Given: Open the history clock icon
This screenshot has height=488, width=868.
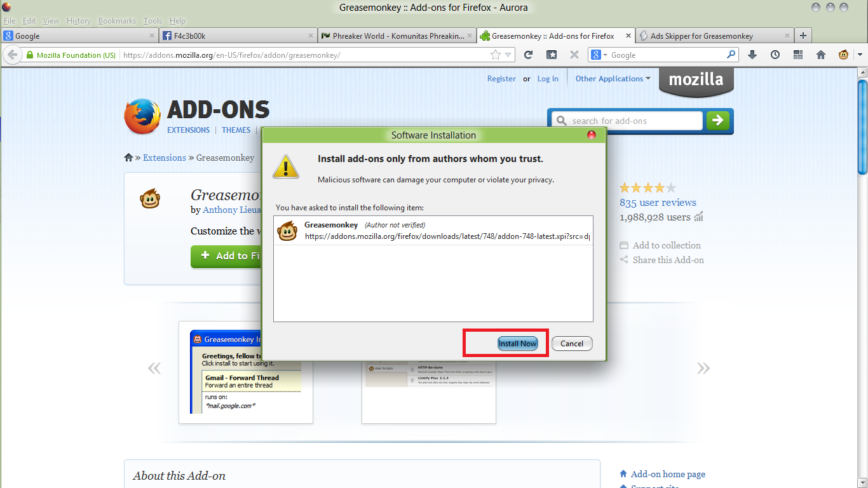Looking at the screenshot, I should tap(775, 55).
